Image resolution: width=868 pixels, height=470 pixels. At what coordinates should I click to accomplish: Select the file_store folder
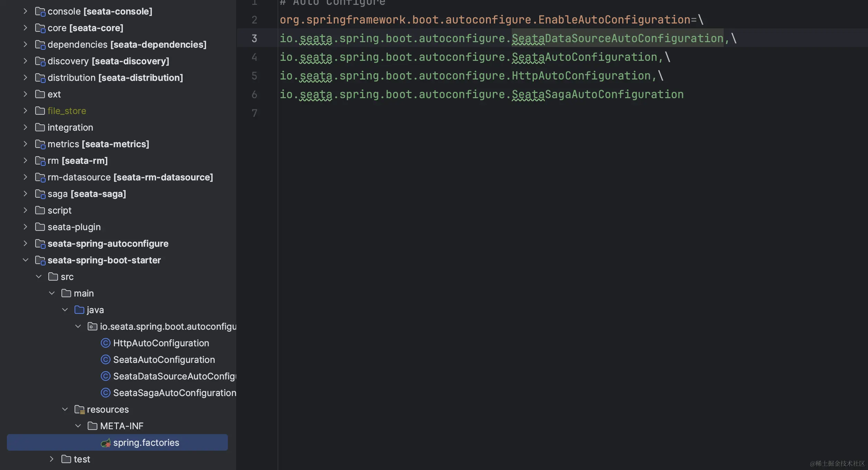click(67, 111)
